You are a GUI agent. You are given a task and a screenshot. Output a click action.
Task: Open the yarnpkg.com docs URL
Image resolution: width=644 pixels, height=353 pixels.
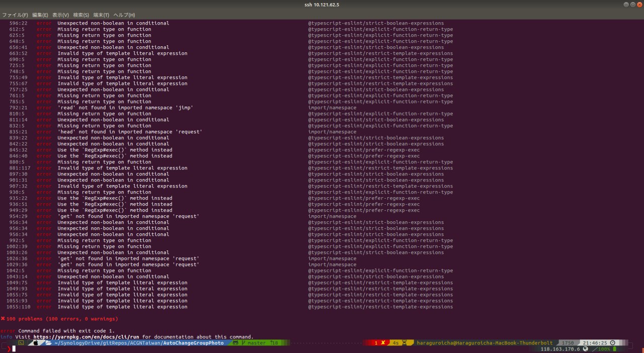point(86,337)
